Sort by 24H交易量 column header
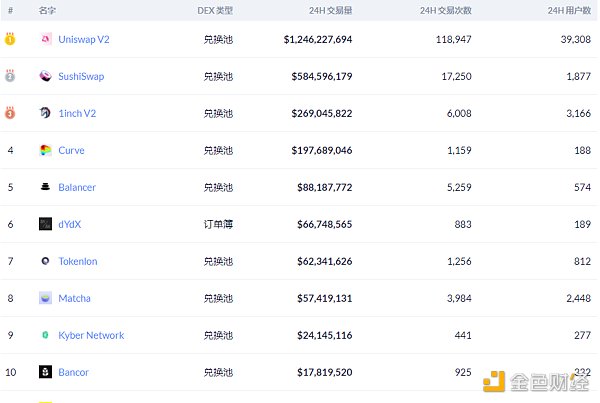 click(330, 9)
